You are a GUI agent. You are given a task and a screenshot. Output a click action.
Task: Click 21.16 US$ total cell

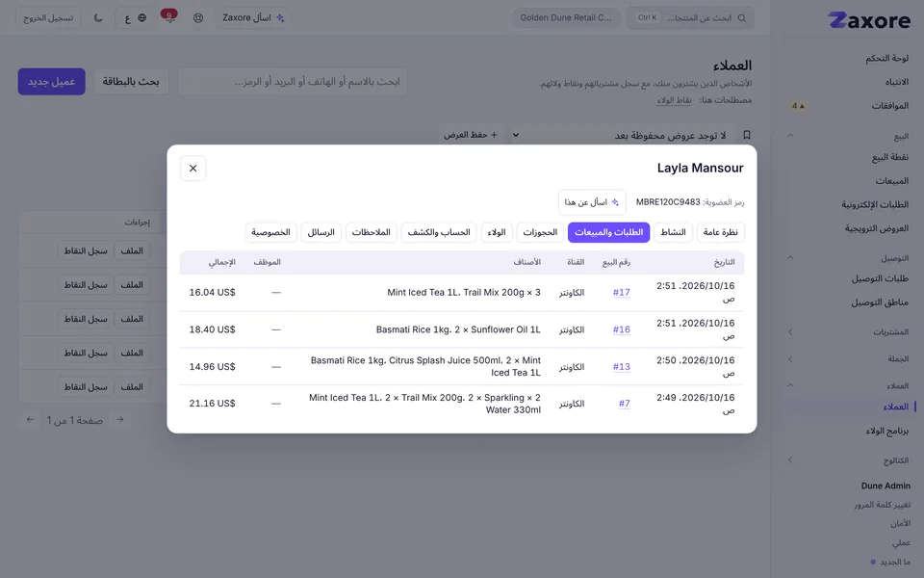212,404
